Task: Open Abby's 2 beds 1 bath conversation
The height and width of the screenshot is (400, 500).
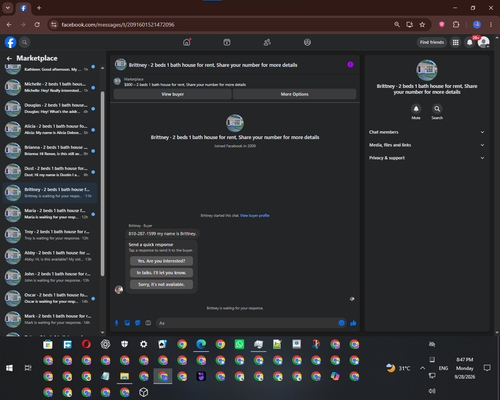Action: 50,256
